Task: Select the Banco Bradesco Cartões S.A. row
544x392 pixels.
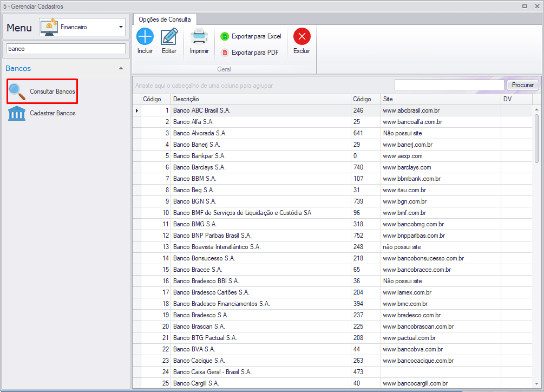Action: (332, 292)
